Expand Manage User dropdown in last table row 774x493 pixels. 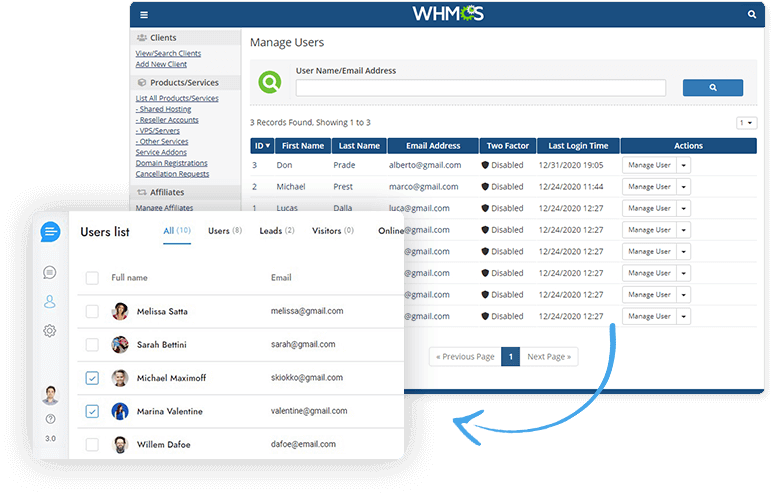coord(684,316)
